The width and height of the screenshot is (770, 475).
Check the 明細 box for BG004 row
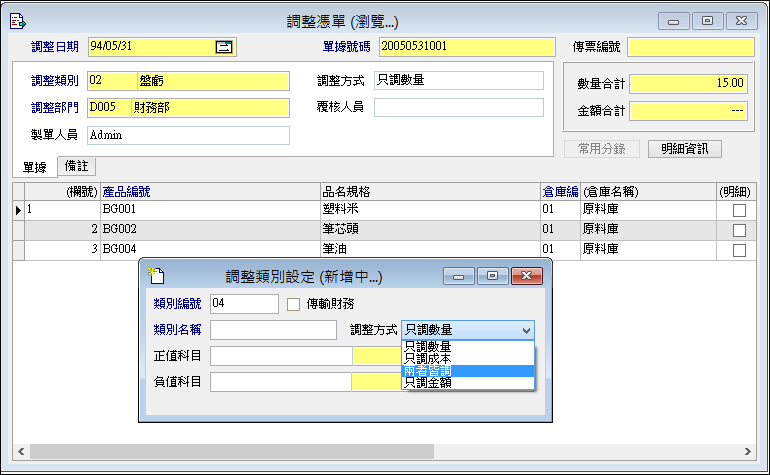[x=739, y=250]
